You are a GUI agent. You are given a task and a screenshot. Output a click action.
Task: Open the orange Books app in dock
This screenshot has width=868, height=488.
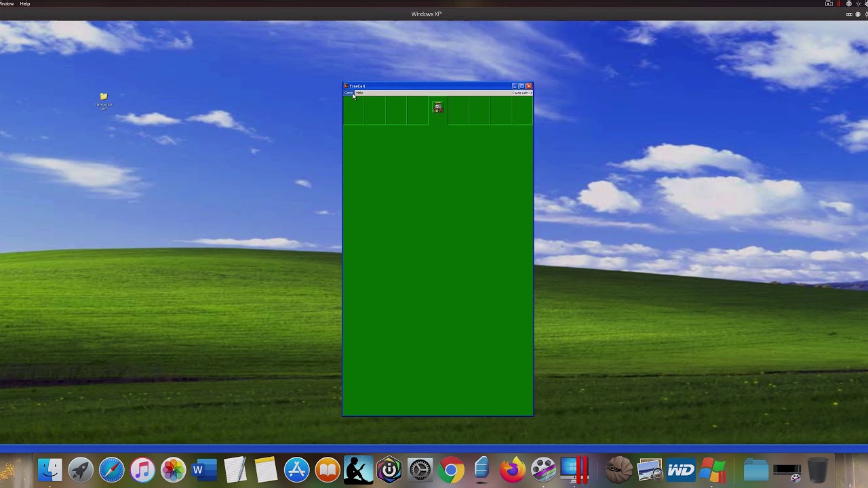coord(328,470)
